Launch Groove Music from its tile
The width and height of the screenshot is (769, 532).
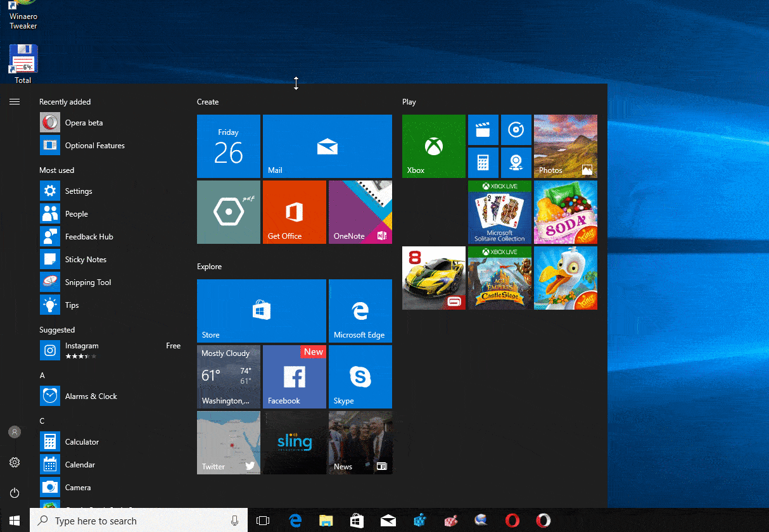coord(516,130)
